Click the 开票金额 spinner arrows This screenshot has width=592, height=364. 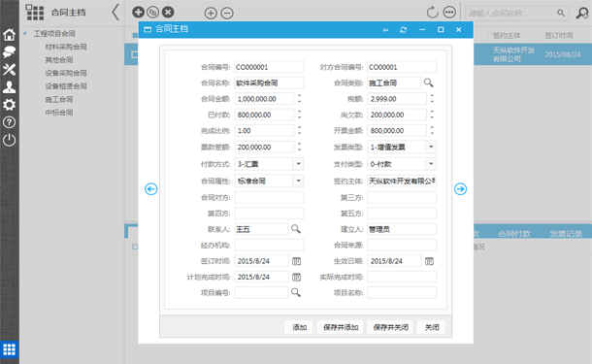click(432, 130)
